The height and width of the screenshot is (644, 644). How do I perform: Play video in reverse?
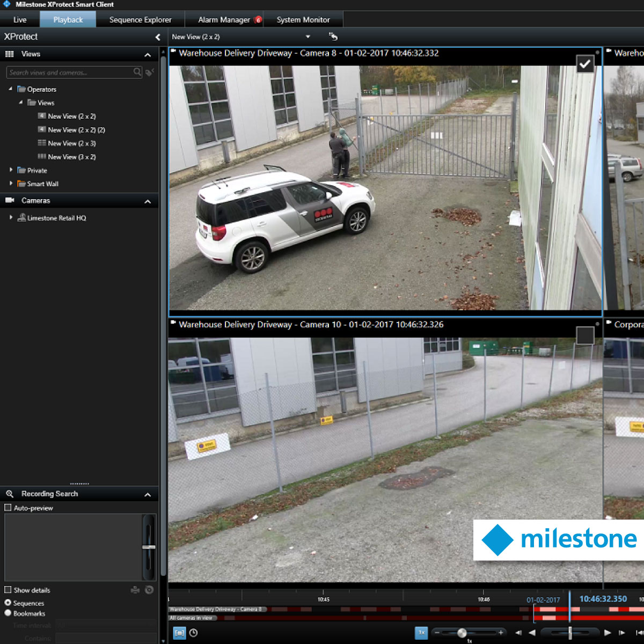tap(532, 633)
